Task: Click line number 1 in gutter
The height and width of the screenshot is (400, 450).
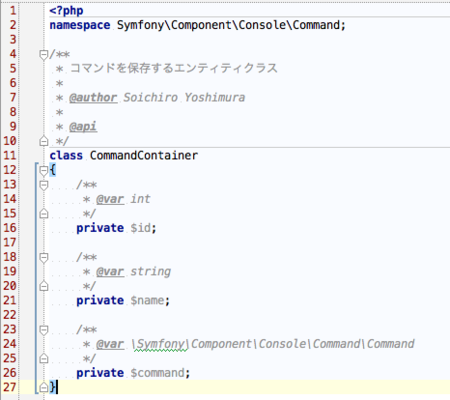Action: 13,11
